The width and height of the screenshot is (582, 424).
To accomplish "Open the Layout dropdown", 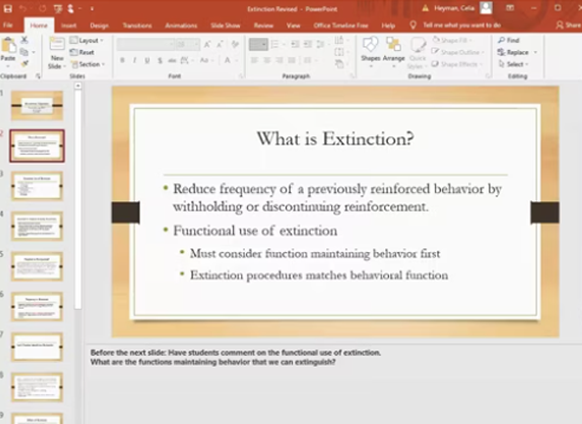I will [87, 40].
